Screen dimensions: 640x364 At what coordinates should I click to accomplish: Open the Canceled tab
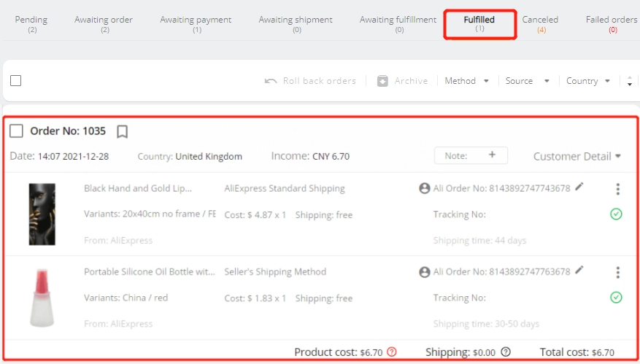(x=541, y=23)
